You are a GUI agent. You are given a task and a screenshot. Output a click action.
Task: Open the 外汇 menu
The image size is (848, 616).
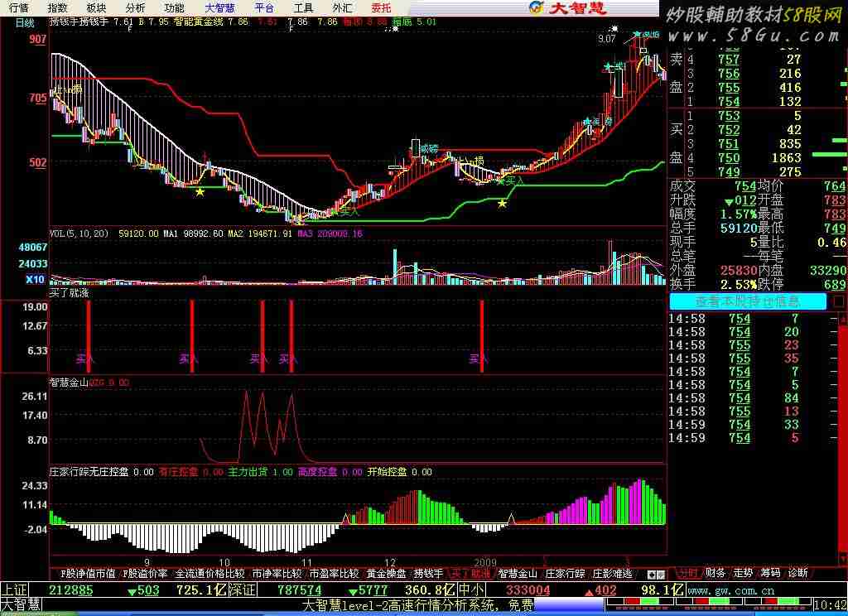click(342, 7)
